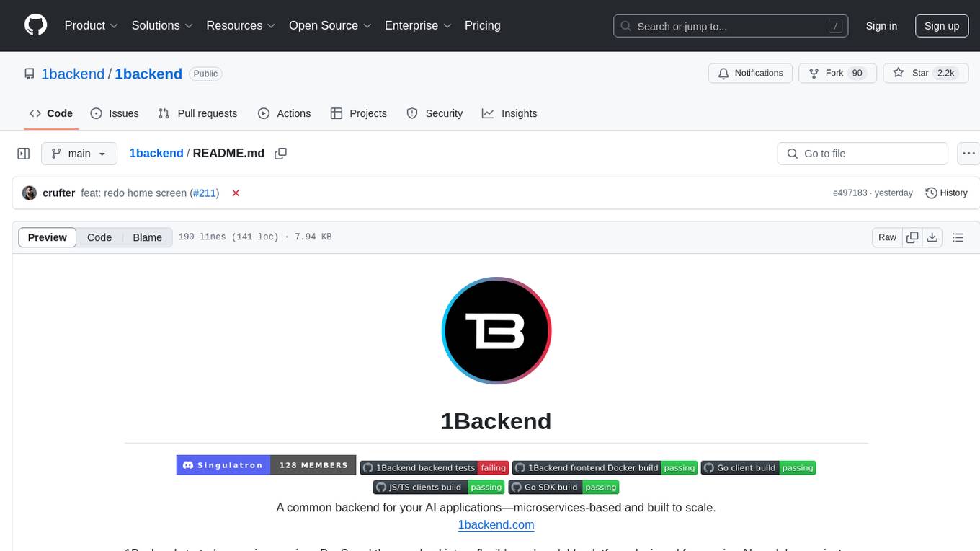Expand the Resources menu

241,25
